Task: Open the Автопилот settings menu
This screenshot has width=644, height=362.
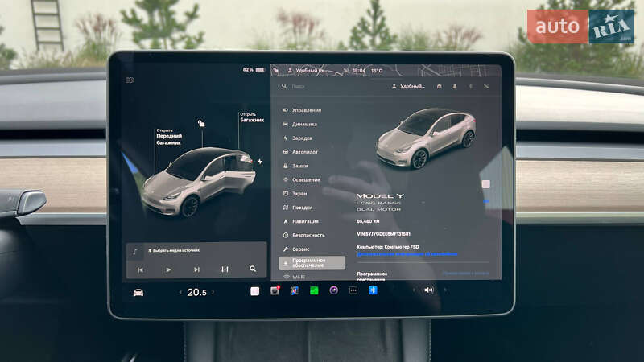Action: [305, 151]
